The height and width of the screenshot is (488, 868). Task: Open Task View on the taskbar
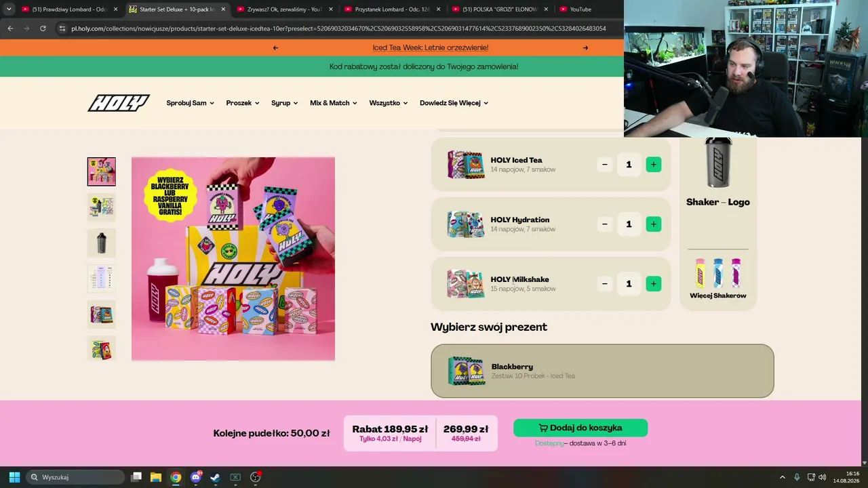(x=136, y=477)
